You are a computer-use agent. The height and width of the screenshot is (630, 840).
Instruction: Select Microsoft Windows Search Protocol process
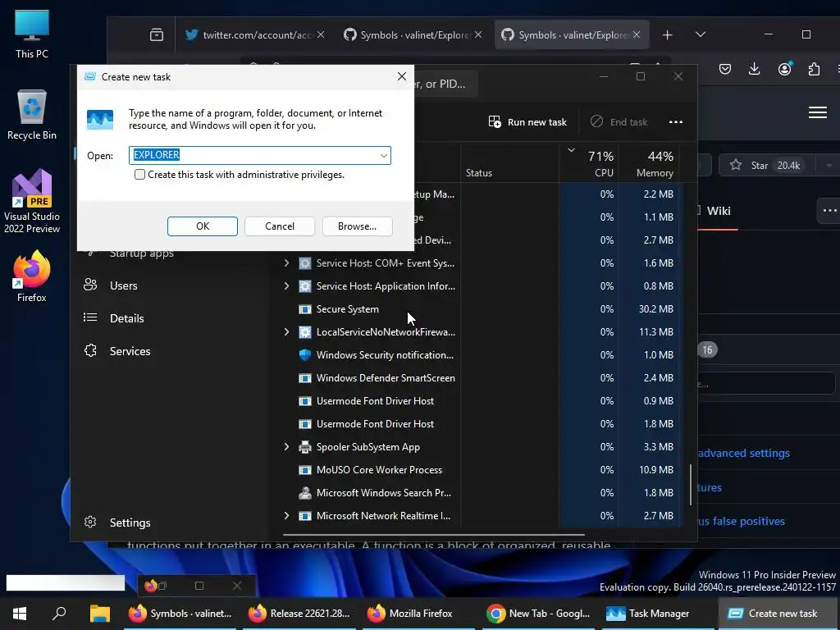384,493
